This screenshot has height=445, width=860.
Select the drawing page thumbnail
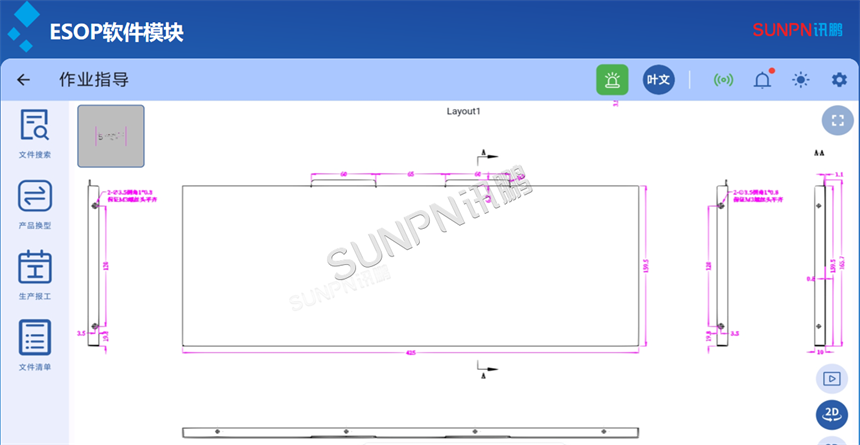111,136
